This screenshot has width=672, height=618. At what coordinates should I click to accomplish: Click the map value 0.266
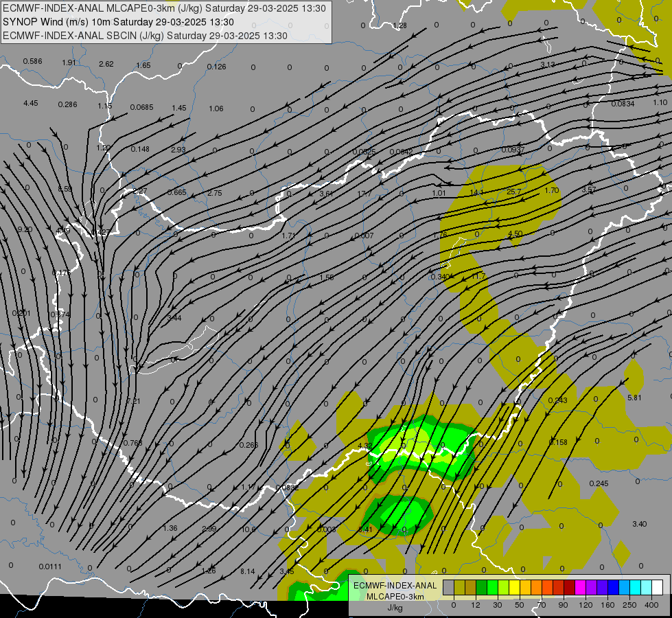[248, 445]
